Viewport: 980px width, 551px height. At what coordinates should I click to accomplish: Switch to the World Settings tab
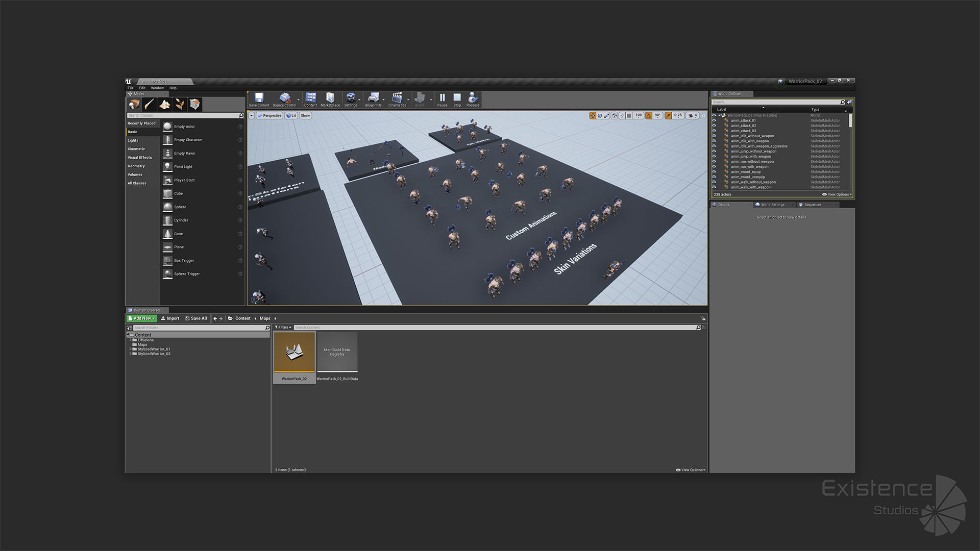pos(772,205)
